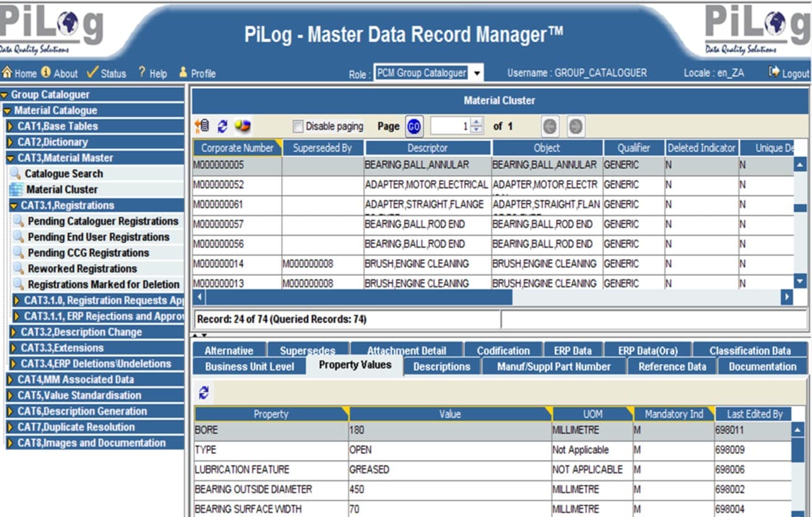Screen dimensions: 812x517
Task: Collapse the Material Catalogue node
Action: pos(7,111)
